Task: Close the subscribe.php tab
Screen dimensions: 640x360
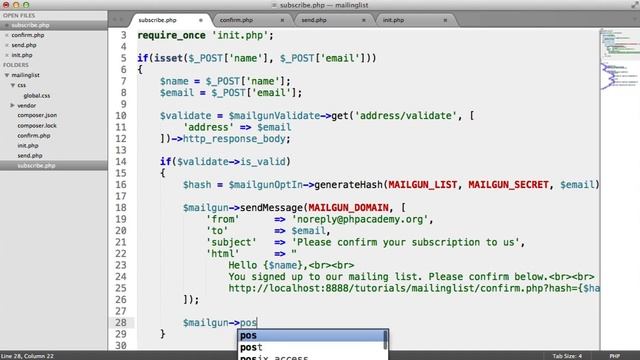Action: [200, 20]
